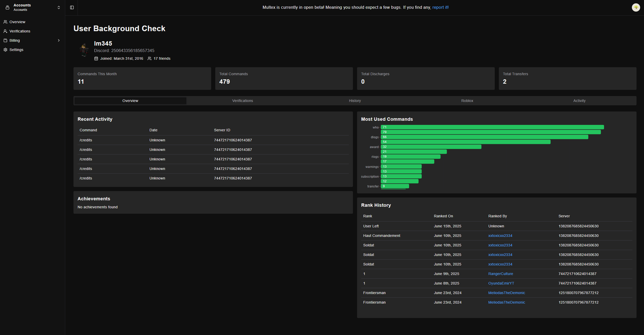Click the Overview people icon in sidebar
This screenshot has width=644, height=335.
coord(5,22)
